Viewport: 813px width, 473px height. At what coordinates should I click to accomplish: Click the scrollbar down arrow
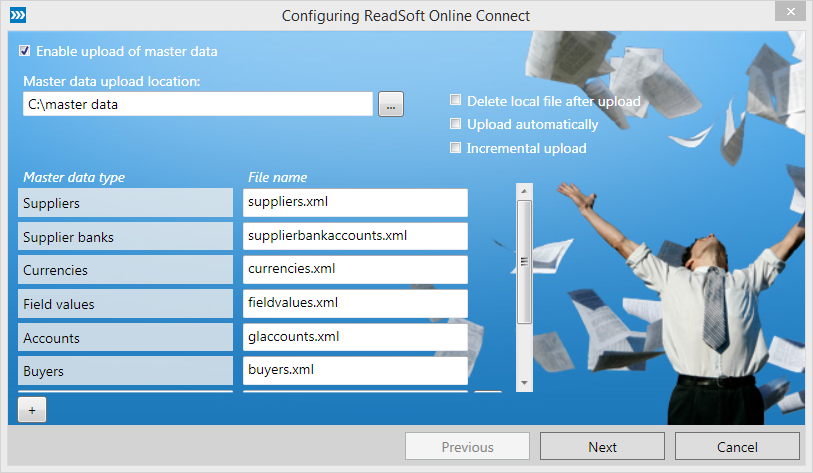point(524,383)
